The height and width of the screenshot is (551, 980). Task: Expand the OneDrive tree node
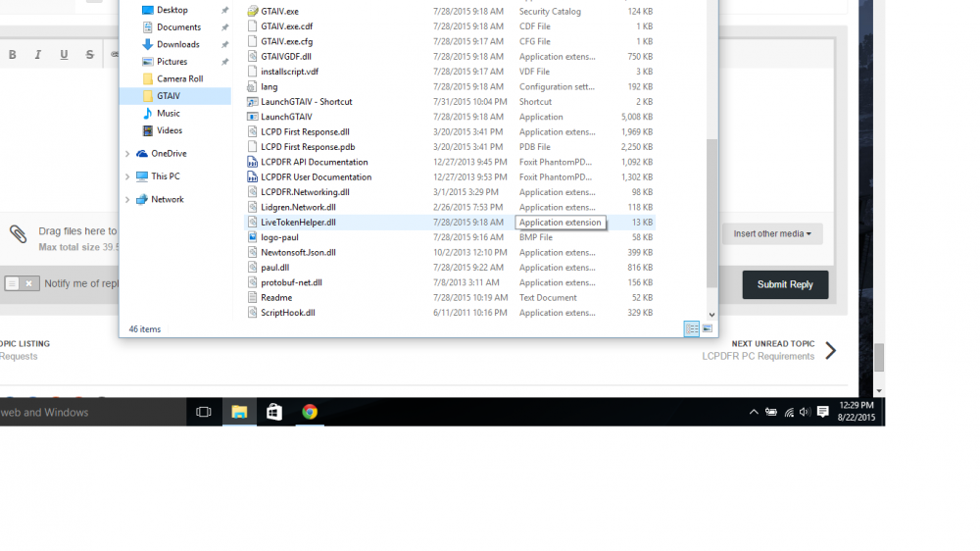pos(127,154)
